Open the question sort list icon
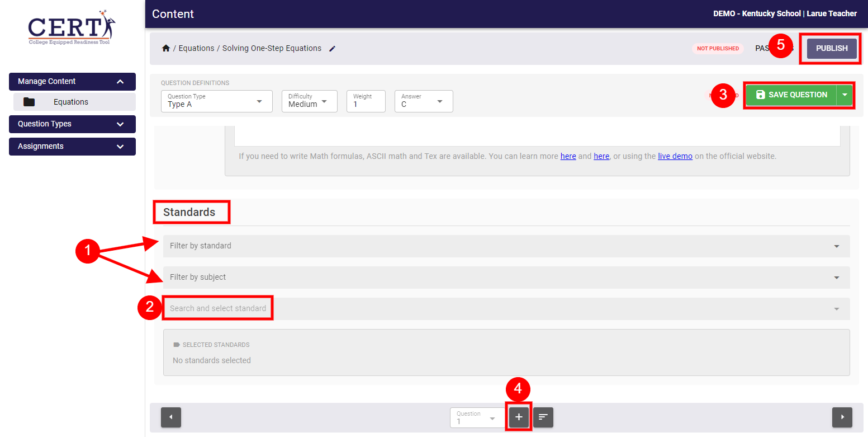Image resolution: width=868 pixels, height=437 pixels. click(543, 417)
